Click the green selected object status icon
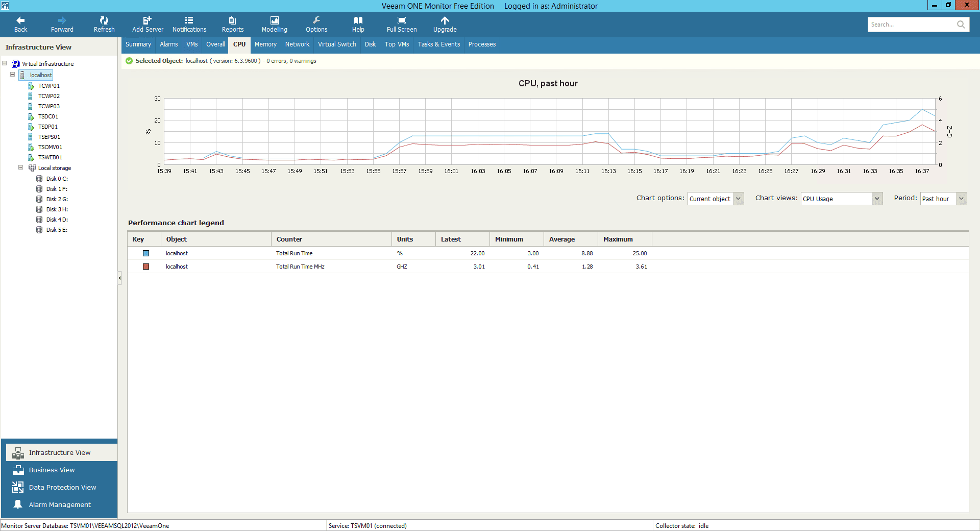This screenshot has width=980, height=531. point(129,61)
